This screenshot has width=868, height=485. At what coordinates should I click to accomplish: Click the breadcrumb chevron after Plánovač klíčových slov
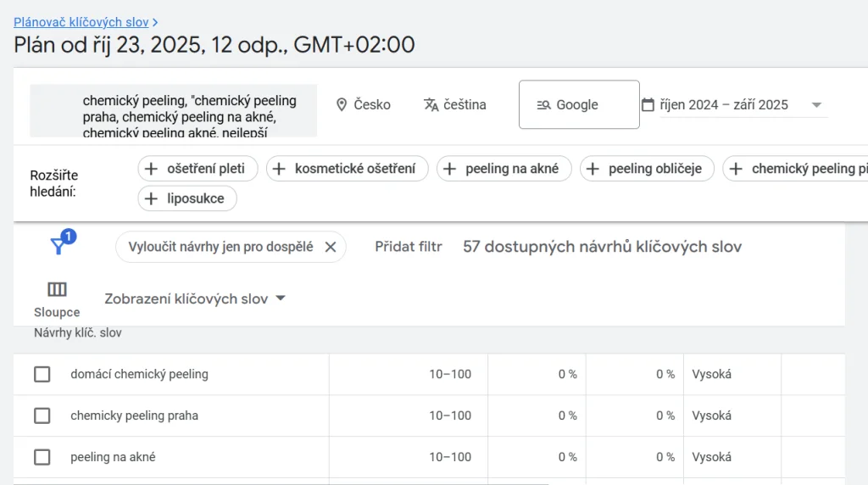pos(156,22)
